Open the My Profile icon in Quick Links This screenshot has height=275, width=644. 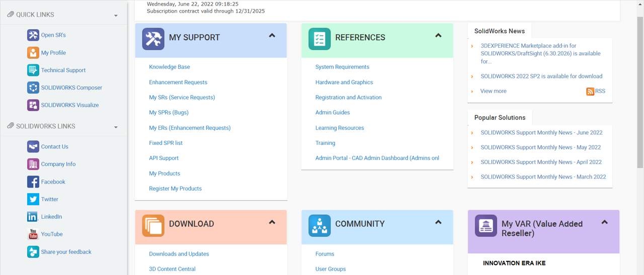[33, 53]
